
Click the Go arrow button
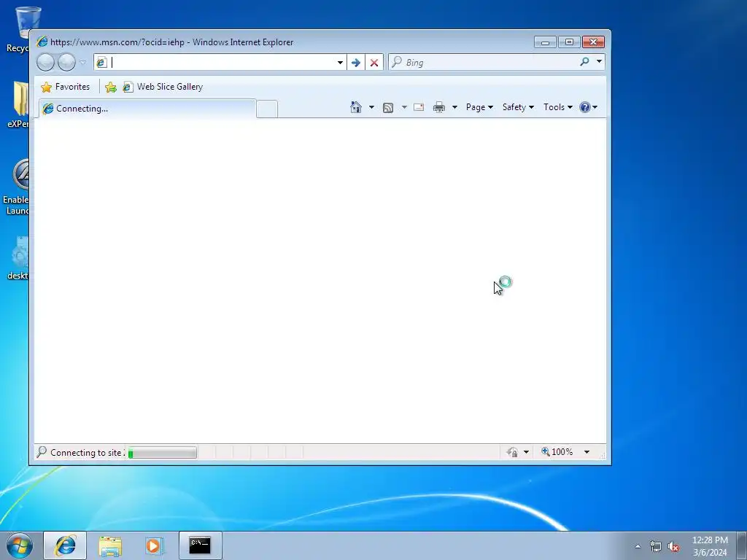tap(356, 63)
